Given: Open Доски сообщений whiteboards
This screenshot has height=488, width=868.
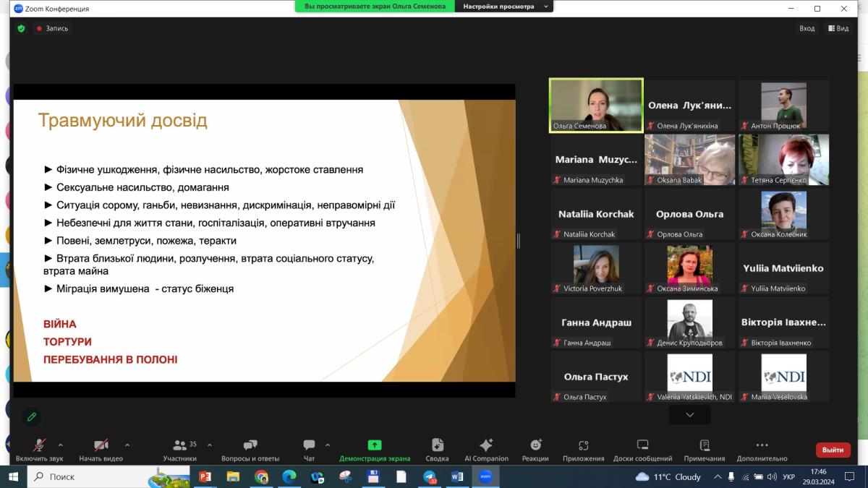Looking at the screenshot, I should pos(642,450).
